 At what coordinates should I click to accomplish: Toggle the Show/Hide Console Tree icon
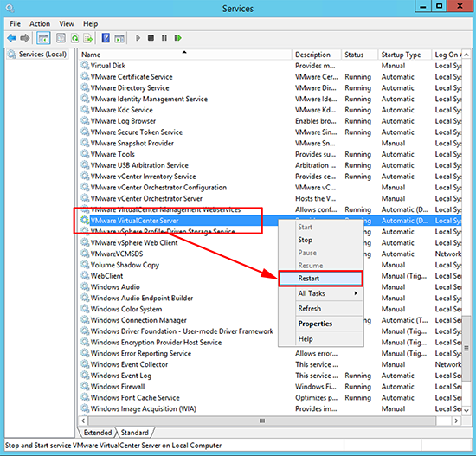(x=43, y=38)
